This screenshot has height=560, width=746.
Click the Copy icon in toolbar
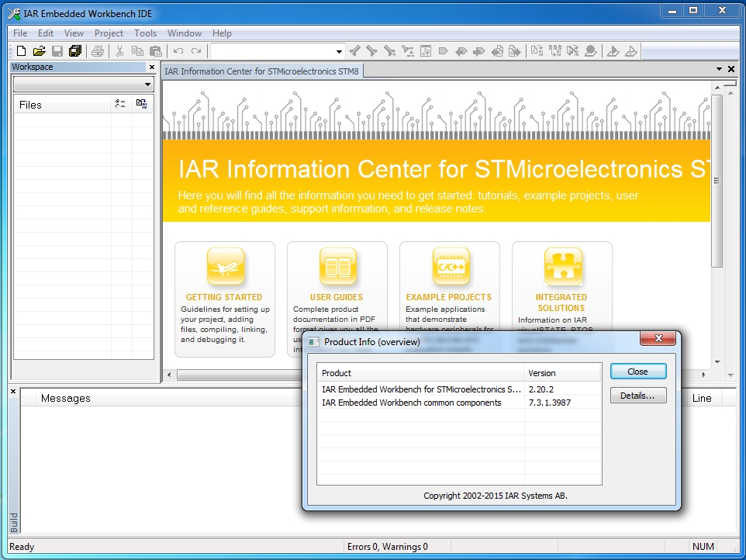pos(137,51)
